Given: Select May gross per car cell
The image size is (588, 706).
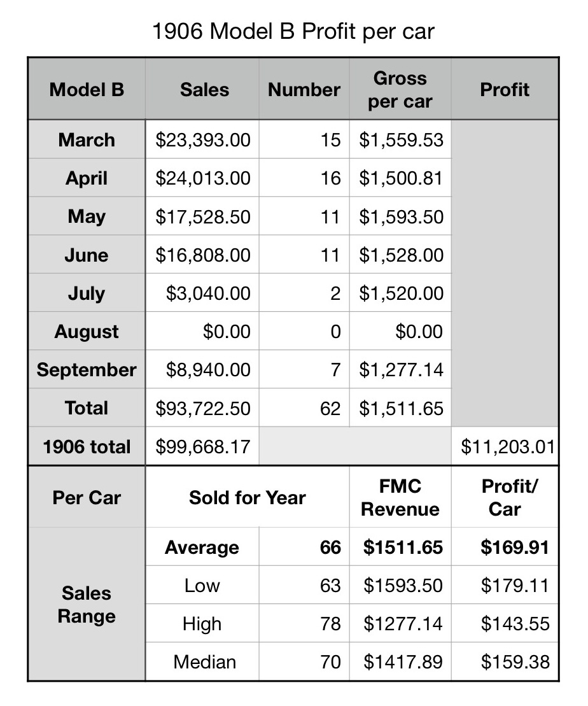Looking at the screenshot, I should [x=401, y=216].
